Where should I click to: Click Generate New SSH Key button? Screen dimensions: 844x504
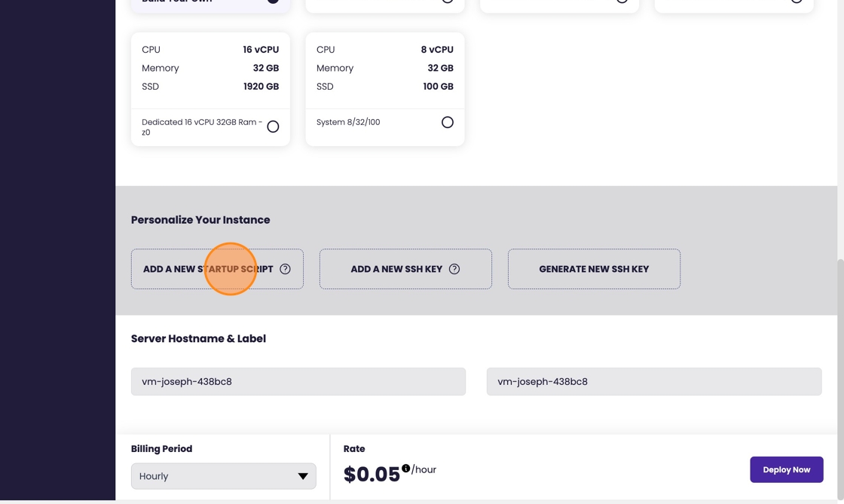coord(594,269)
